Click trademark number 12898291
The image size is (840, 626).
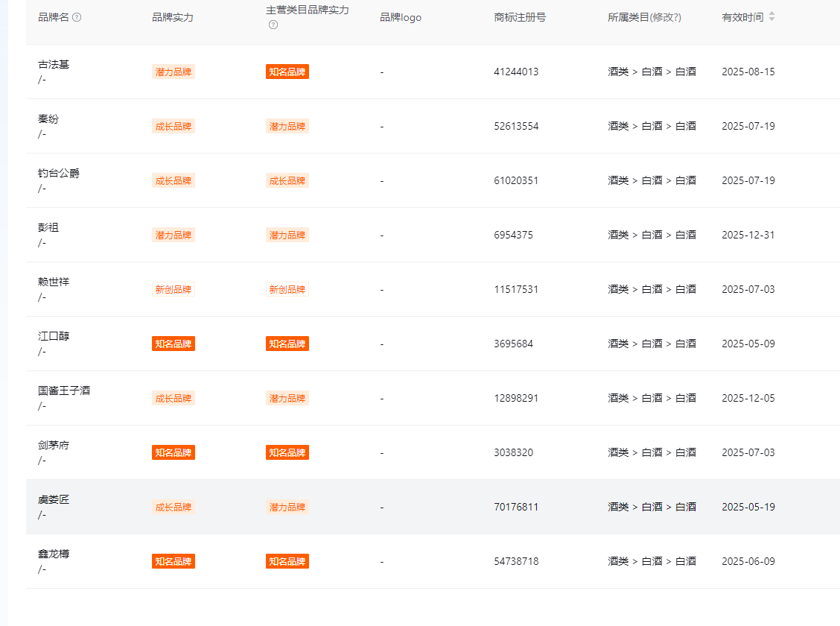[x=516, y=398]
